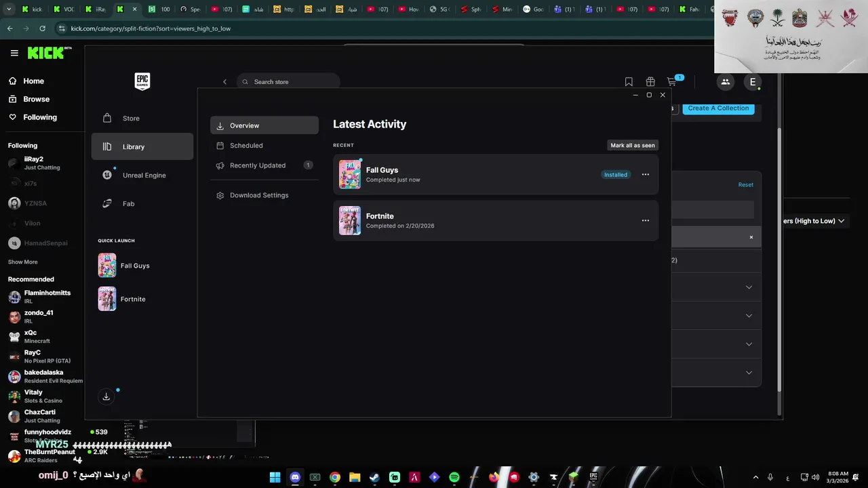
Task: Open the browser tab search chevron
Action: tap(9, 9)
